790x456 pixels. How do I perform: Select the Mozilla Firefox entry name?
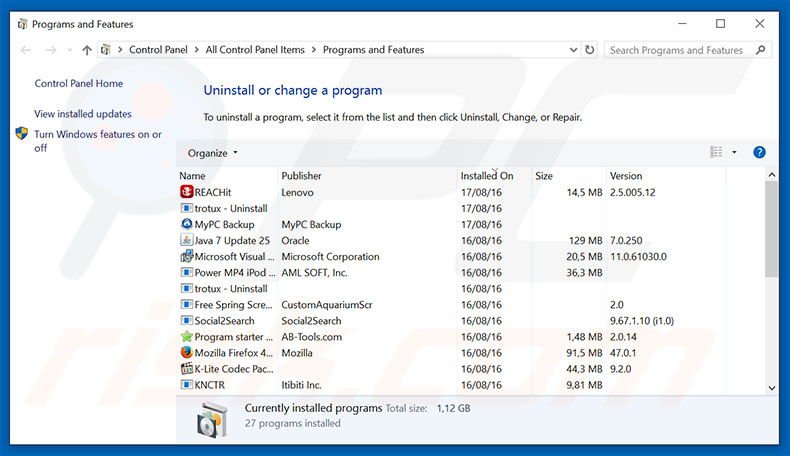(234, 353)
